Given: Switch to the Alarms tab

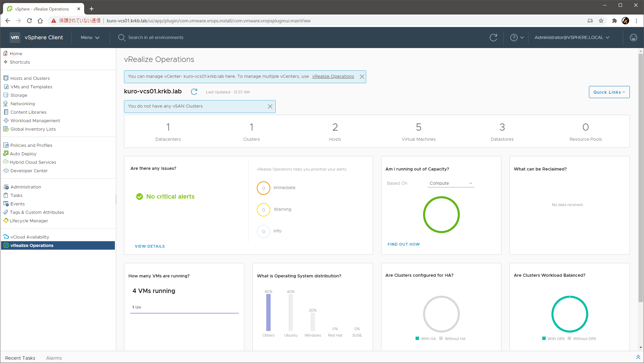Looking at the screenshot, I should tap(53, 358).
